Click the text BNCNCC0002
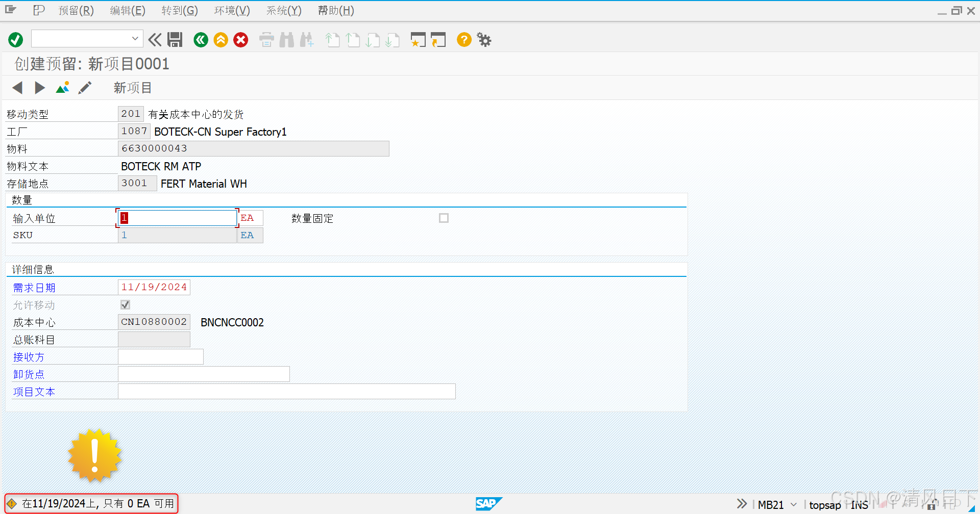The image size is (980, 514). pyautogui.click(x=232, y=322)
